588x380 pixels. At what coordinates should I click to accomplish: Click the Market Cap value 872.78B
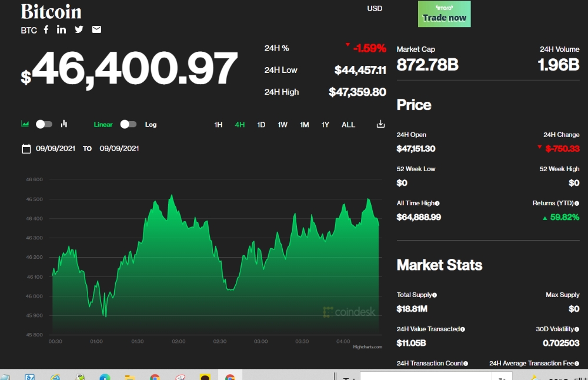[x=427, y=65]
